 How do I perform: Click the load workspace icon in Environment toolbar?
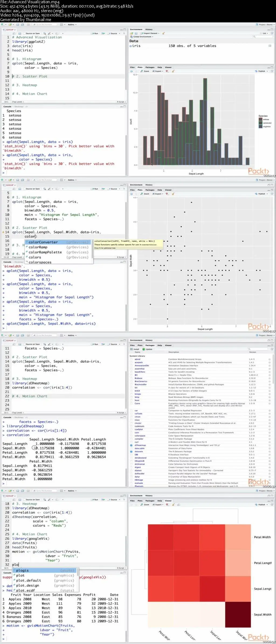132,33
